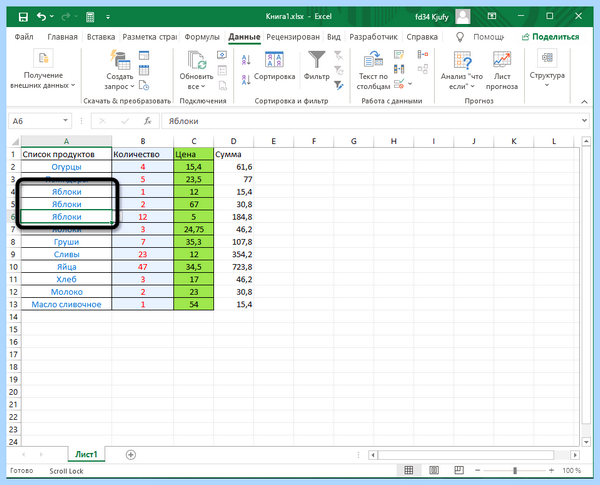Open the Файл tab
Image resolution: width=600 pixels, height=485 pixels.
(x=24, y=37)
